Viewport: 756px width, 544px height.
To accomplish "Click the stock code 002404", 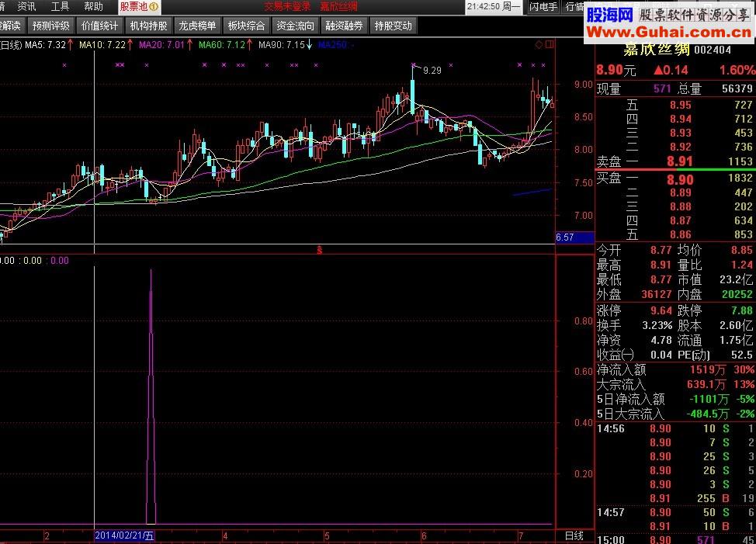I will click(x=713, y=50).
